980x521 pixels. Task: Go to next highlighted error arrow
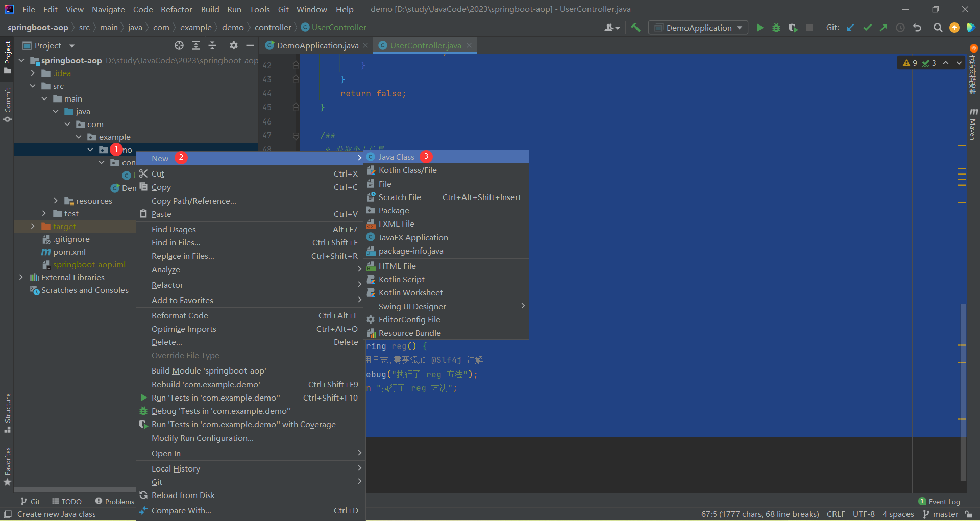coord(959,63)
